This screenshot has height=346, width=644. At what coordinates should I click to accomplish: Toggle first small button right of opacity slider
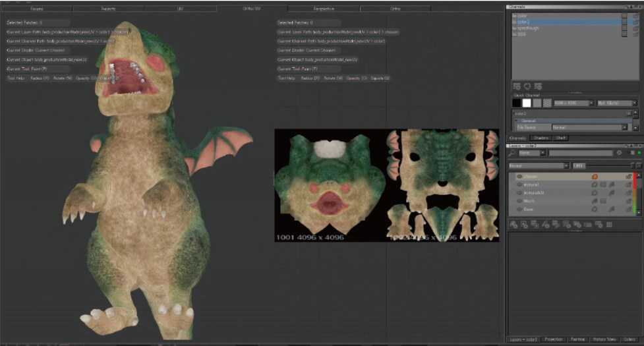pos(633,165)
